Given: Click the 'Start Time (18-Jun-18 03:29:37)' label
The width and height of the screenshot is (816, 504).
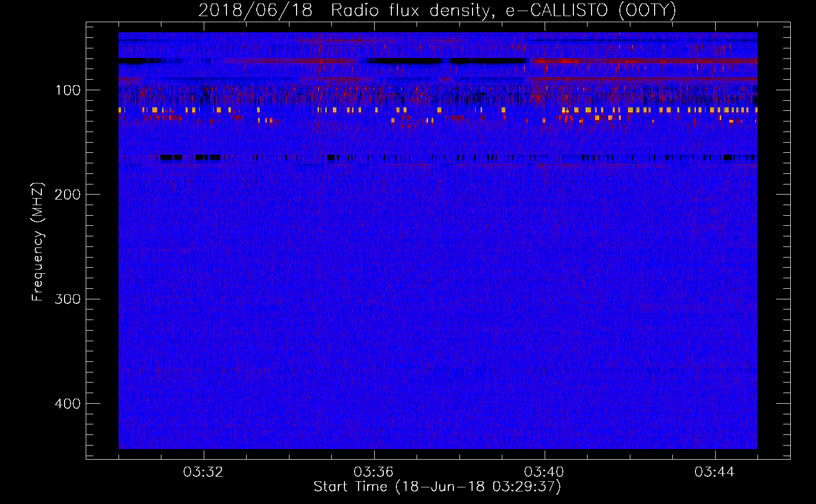Looking at the screenshot, I should point(437,487).
